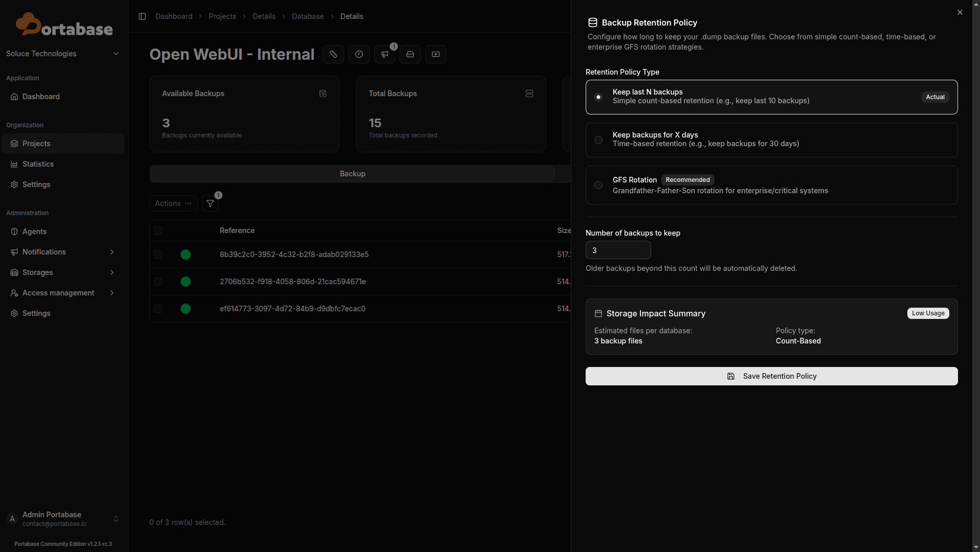
Task: Click the Low Usage badge
Action: coord(928,313)
